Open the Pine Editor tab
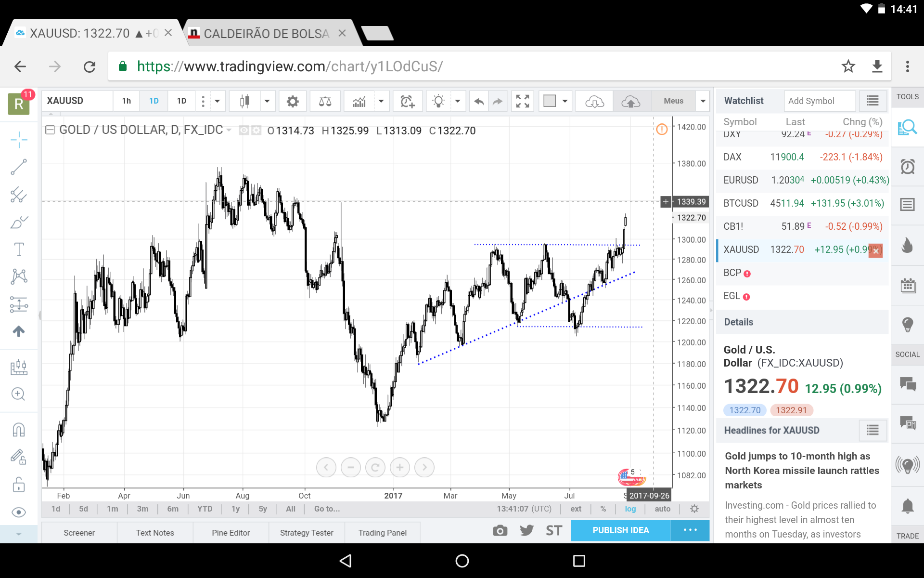The height and width of the screenshot is (578, 924). (x=231, y=533)
